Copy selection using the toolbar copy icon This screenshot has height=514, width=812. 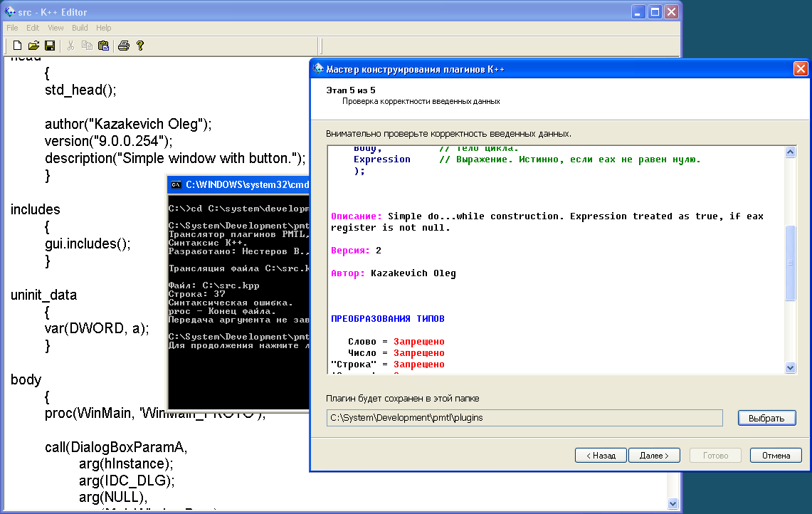click(x=87, y=46)
